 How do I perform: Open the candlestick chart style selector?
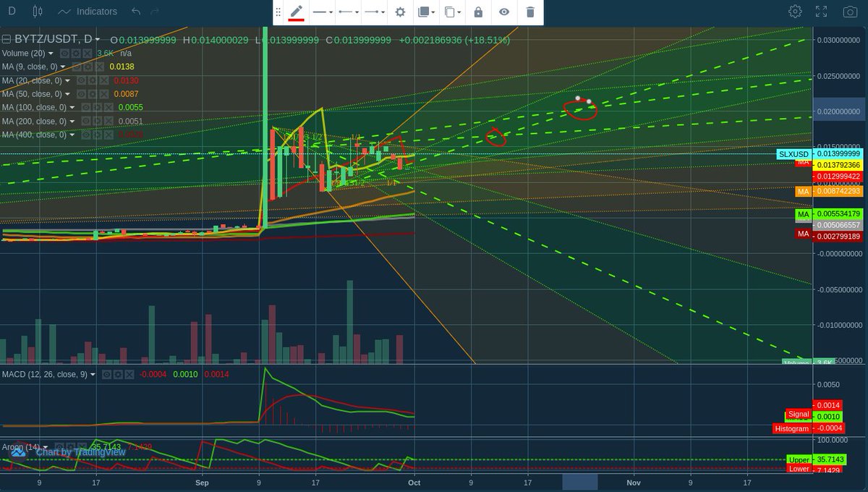(38, 12)
